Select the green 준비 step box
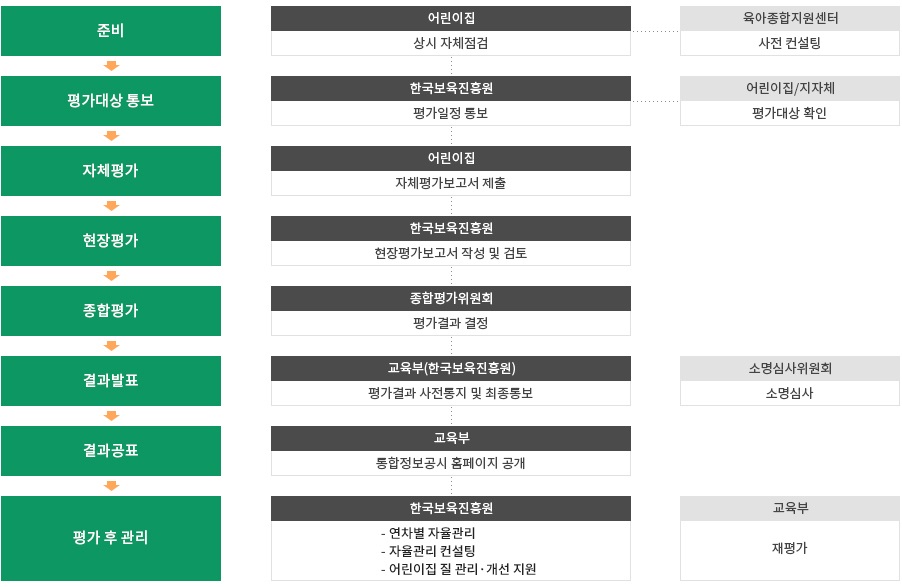Screen dimensions: 902x587 [111, 31]
